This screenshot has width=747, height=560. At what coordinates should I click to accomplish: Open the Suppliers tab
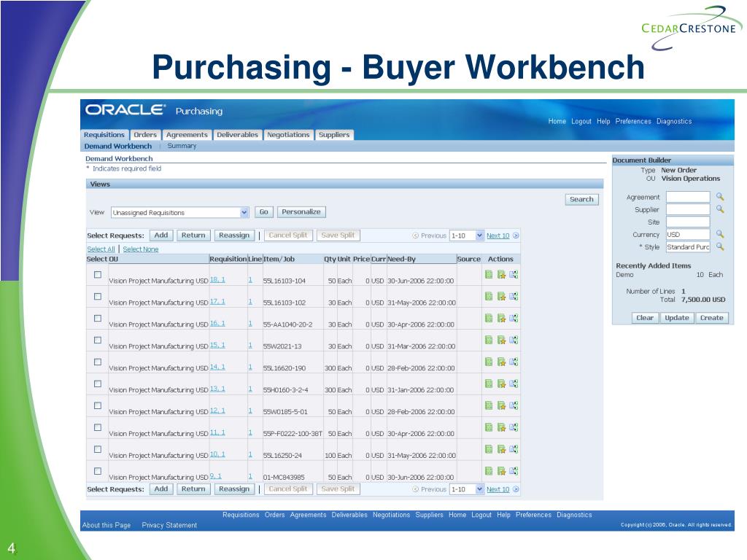pyautogui.click(x=334, y=135)
